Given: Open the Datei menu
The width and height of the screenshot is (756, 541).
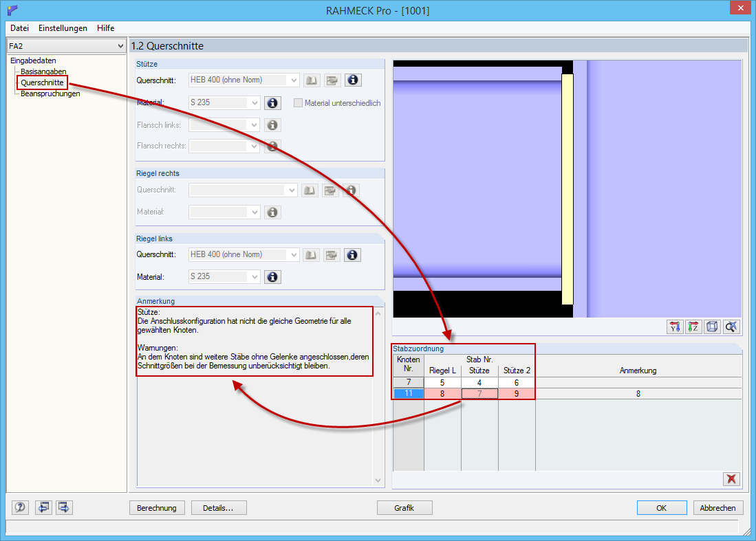Looking at the screenshot, I should tap(19, 28).
